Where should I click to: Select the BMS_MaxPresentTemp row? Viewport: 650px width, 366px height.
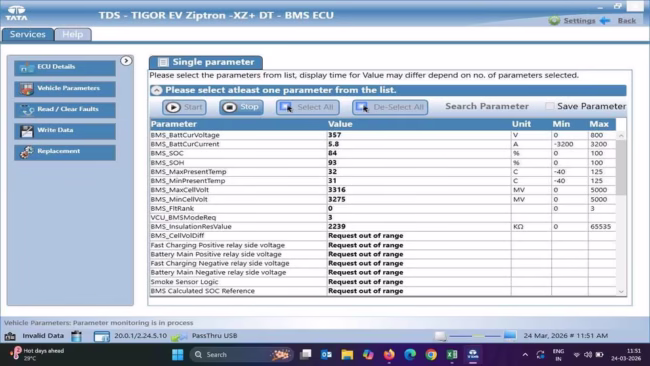(383, 172)
